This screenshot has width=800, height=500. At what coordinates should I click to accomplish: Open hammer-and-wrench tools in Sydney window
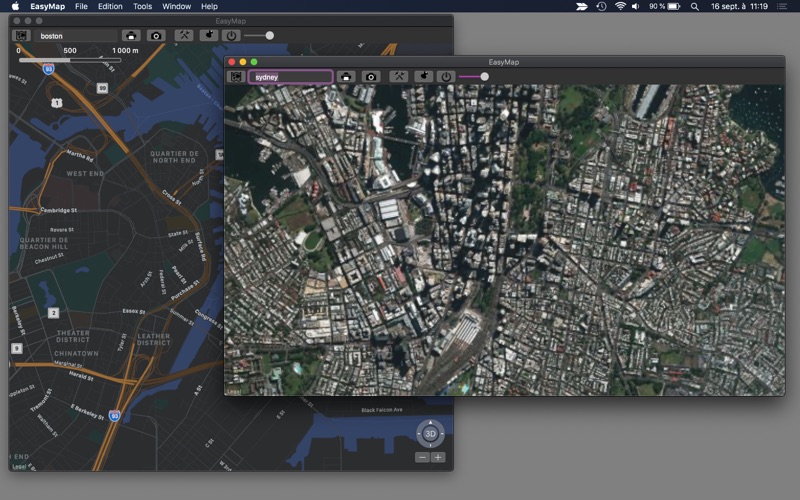[x=399, y=76]
